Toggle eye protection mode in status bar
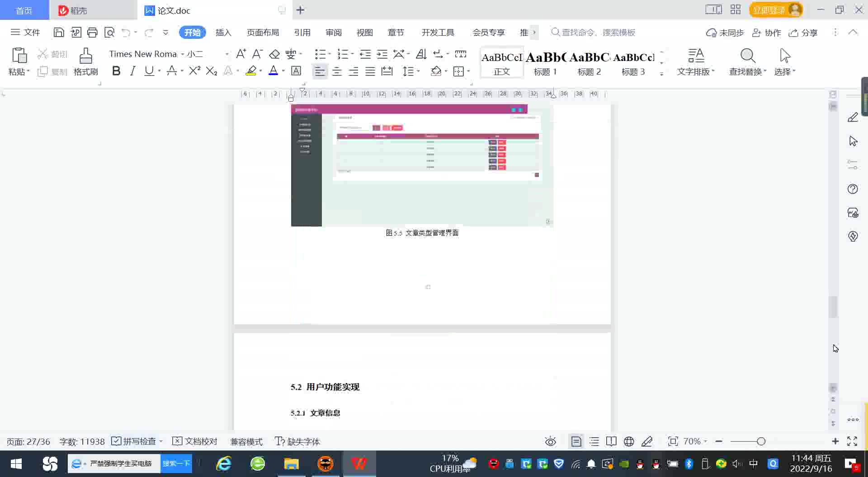868x477 pixels. click(550, 441)
